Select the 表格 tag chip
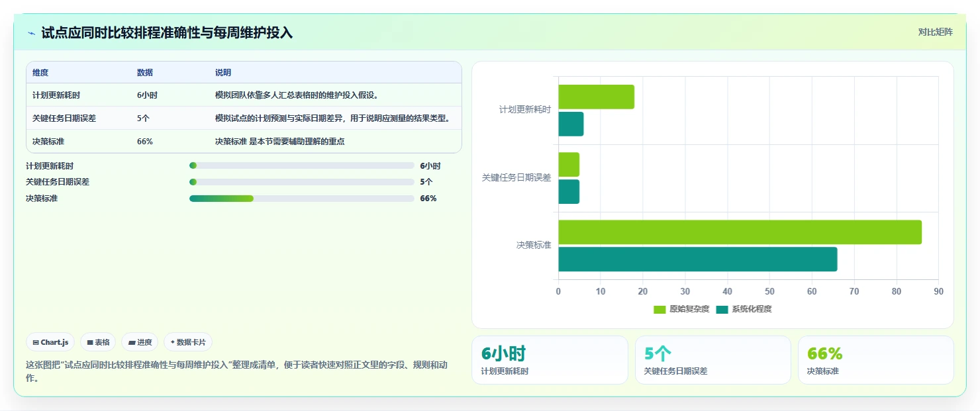The image size is (980, 411). click(x=98, y=342)
